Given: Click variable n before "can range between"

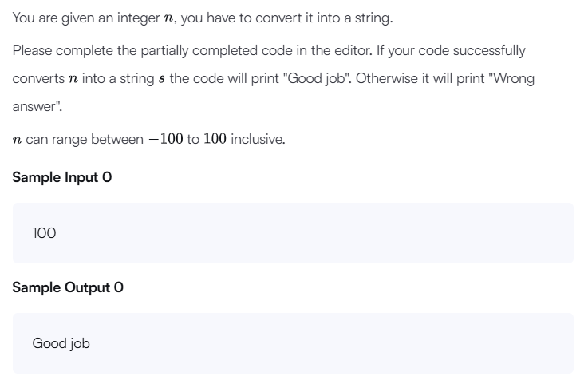Looking at the screenshot, I should coord(17,140).
